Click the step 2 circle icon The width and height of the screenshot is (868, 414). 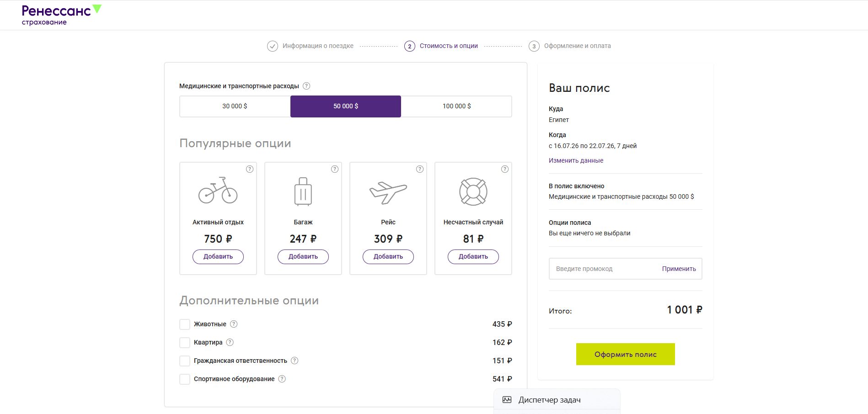pos(410,46)
